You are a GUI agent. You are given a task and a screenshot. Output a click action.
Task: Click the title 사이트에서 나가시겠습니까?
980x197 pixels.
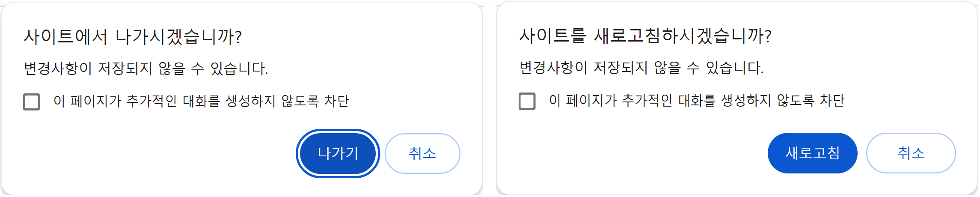pos(133,37)
